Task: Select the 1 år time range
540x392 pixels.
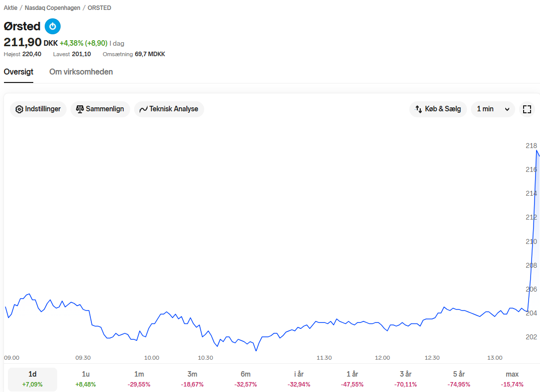Action: (352, 379)
